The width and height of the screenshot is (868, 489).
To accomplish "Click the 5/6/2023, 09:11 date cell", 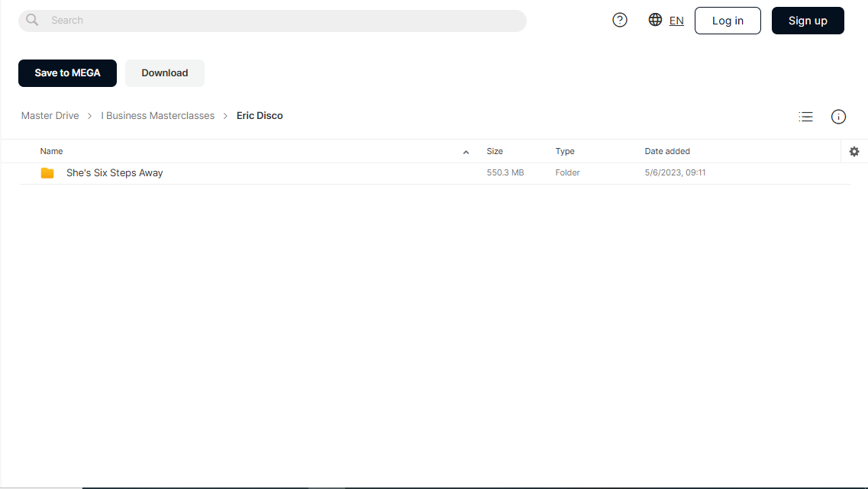I will [675, 172].
